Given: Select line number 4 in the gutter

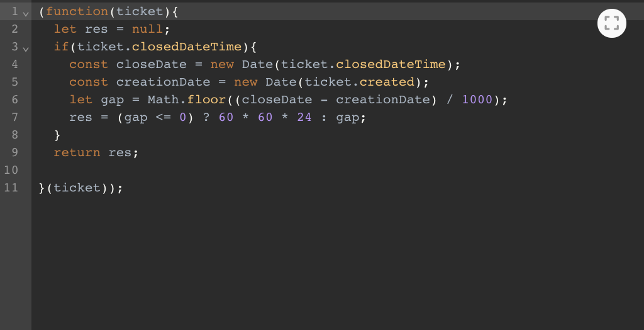Looking at the screenshot, I should click(15, 64).
